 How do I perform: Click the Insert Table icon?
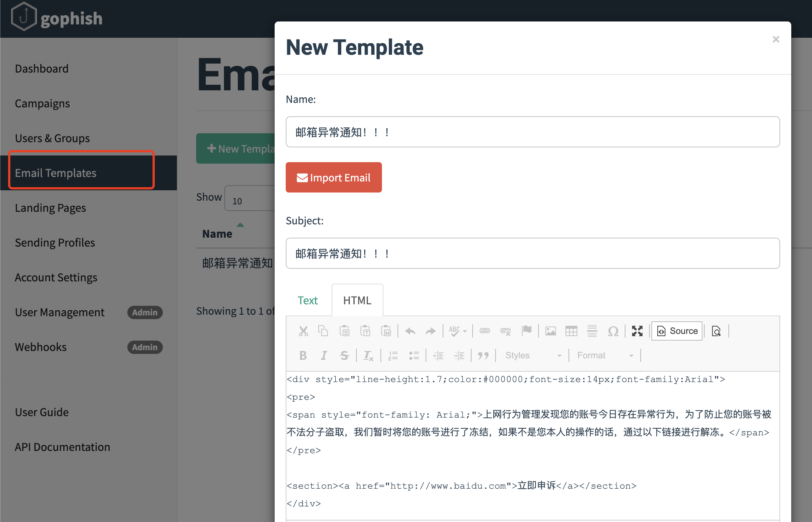click(x=571, y=331)
